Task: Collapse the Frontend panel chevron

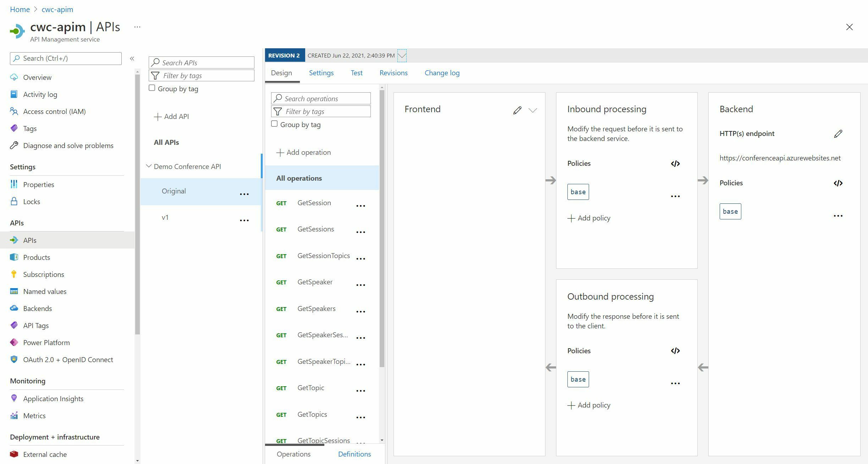Action: [533, 110]
